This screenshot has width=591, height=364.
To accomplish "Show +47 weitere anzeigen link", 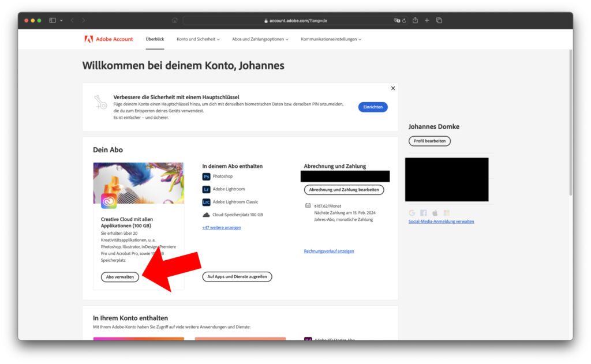I will point(222,227).
